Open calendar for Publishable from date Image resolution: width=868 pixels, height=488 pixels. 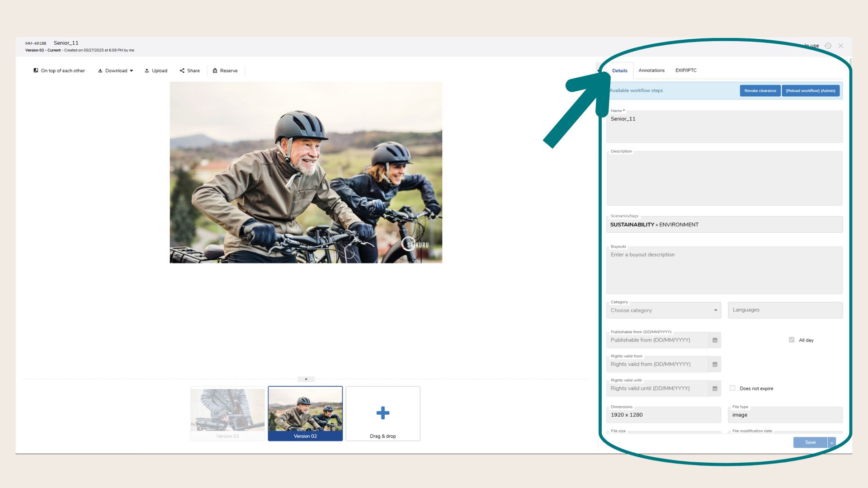pos(715,340)
